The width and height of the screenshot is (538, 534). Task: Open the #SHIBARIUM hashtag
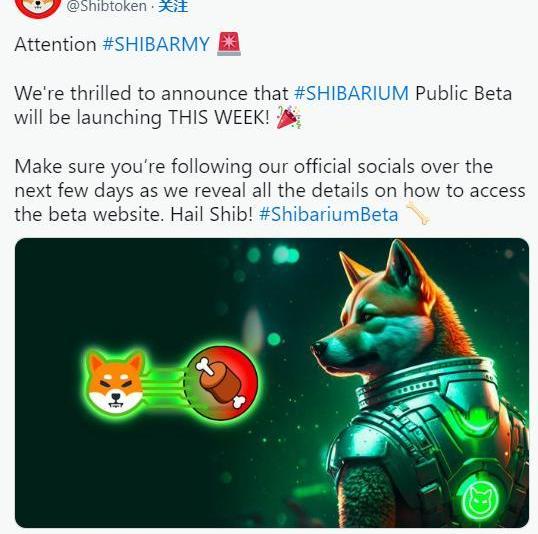click(x=351, y=93)
